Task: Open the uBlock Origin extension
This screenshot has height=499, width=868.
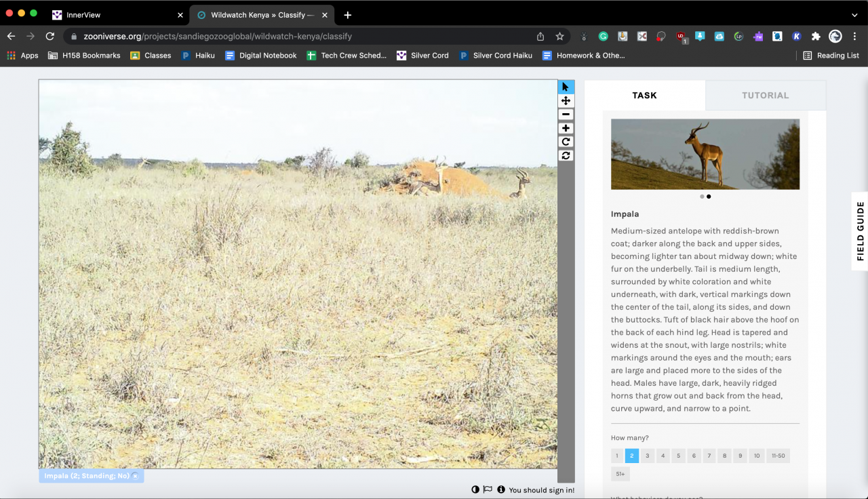Action: tap(681, 37)
